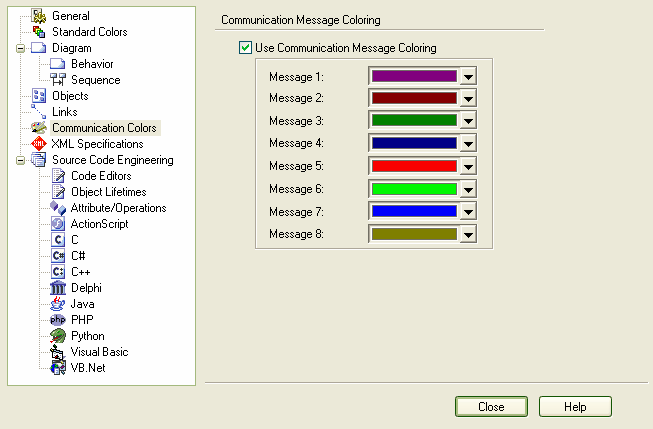Click the C++ language icon

tap(58, 272)
